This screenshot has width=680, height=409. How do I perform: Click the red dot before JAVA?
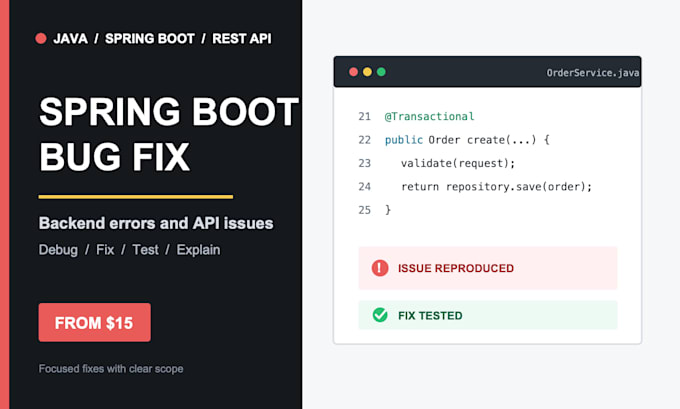41,39
